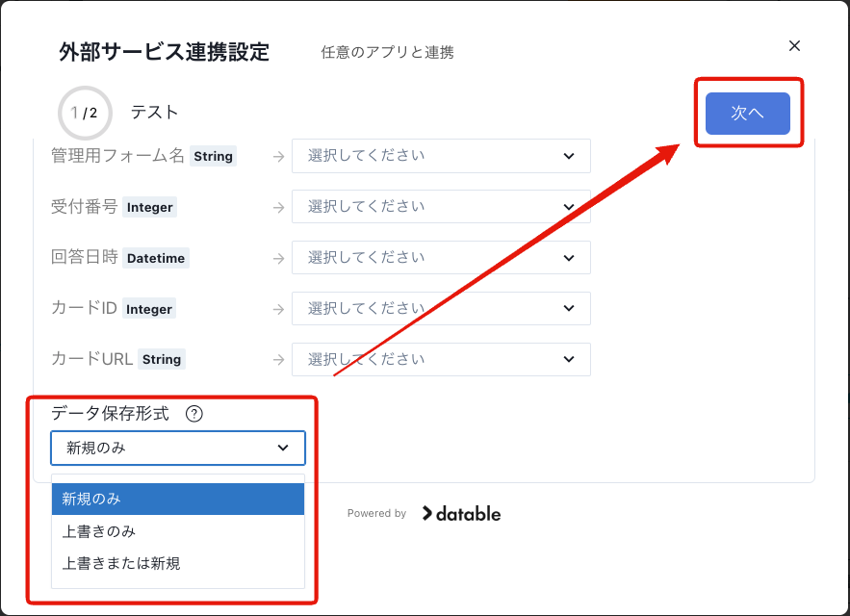The width and height of the screenshot is (850, 616).
Task: Click the Powered by text
Action: [376, 514]
